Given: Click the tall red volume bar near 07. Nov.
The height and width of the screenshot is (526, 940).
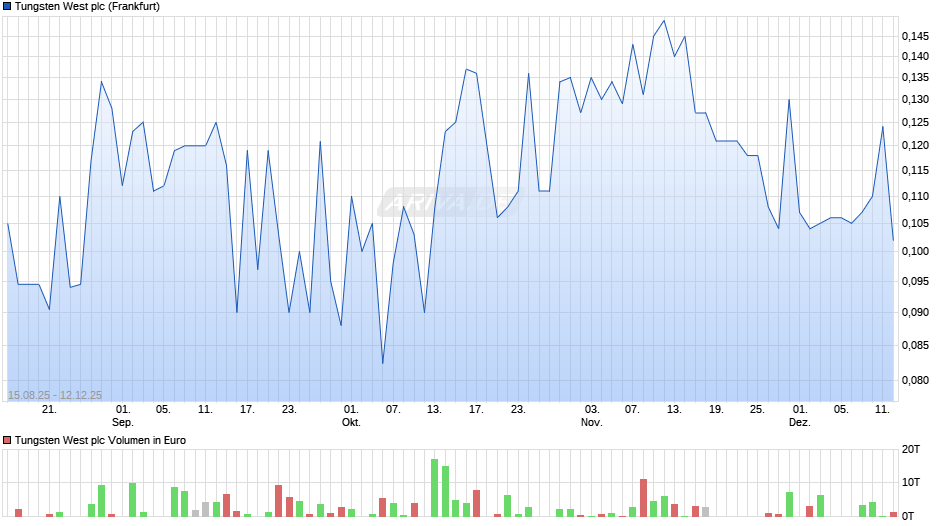Looking at the screenshot, I should coord(643,498).
